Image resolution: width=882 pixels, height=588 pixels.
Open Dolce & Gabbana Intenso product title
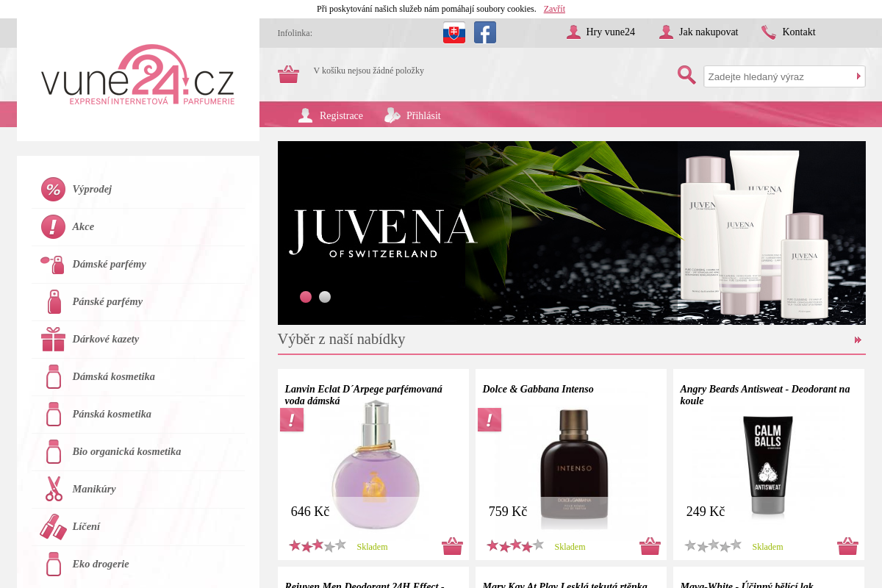538,389
